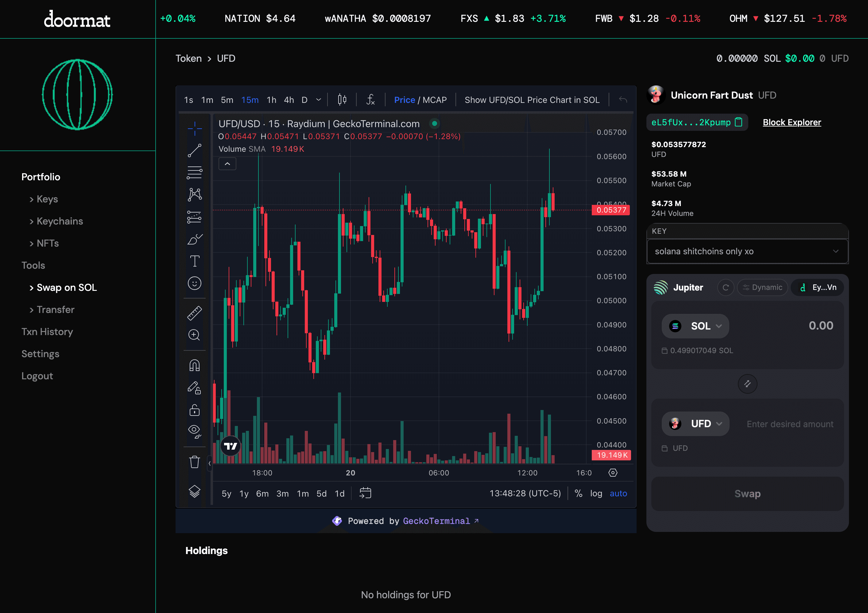The image size is (868, 613).
Task: Select the XABCD pattern tool
Action: click(x=194, y=194)
